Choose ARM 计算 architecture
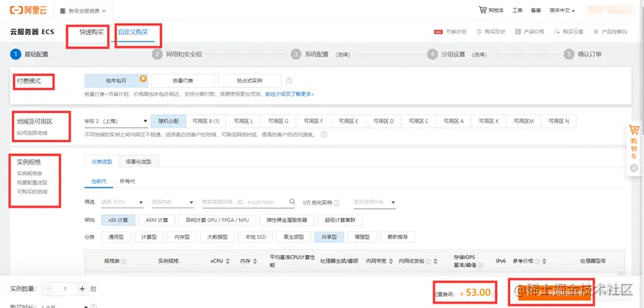 point(157,219)
